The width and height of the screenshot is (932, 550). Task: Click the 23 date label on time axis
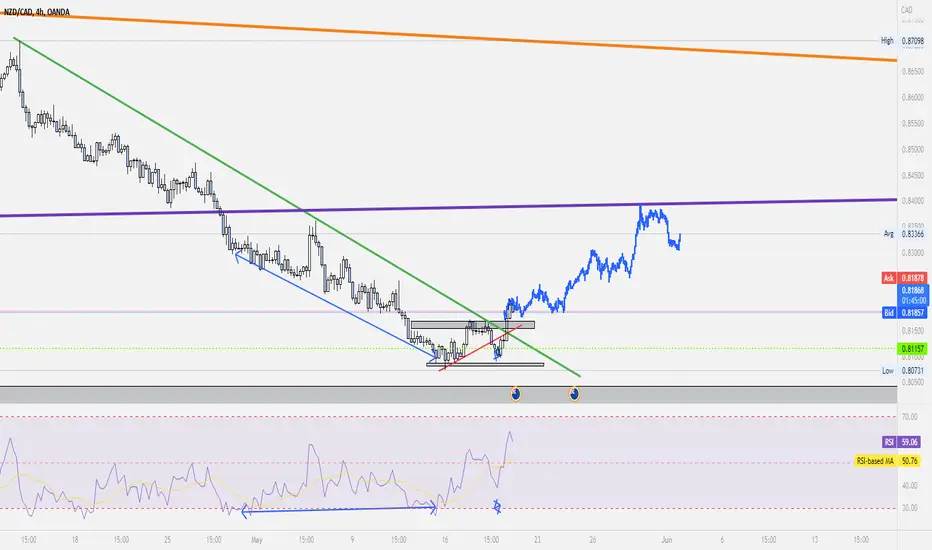tap(537, 540)
